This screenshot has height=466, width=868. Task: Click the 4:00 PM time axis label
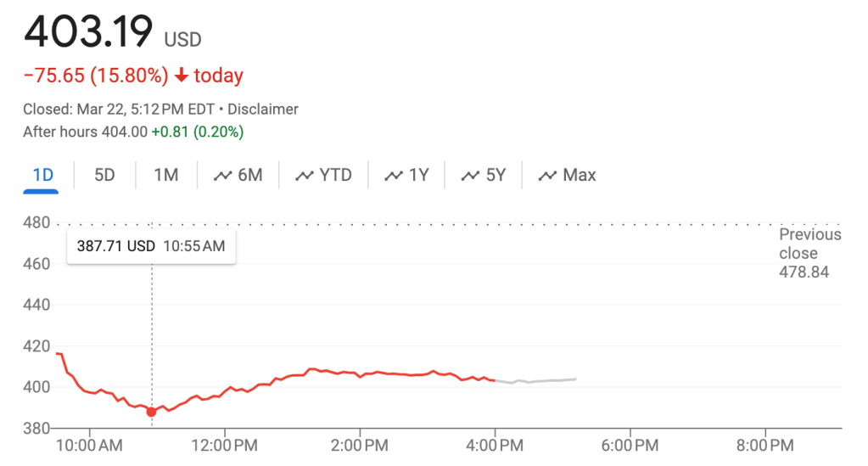click(x=495, y=445)
